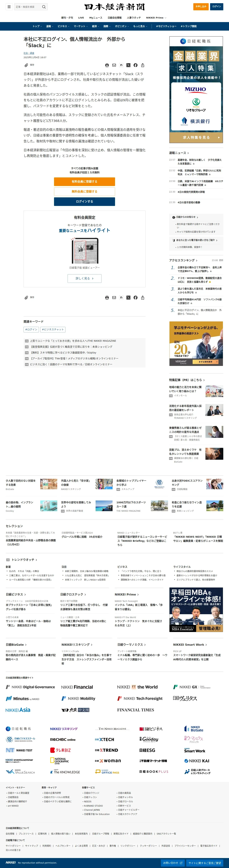
Task: Expand the 速報 navigation dropdown
Action: pyautogui.click(x=49, y=26)
